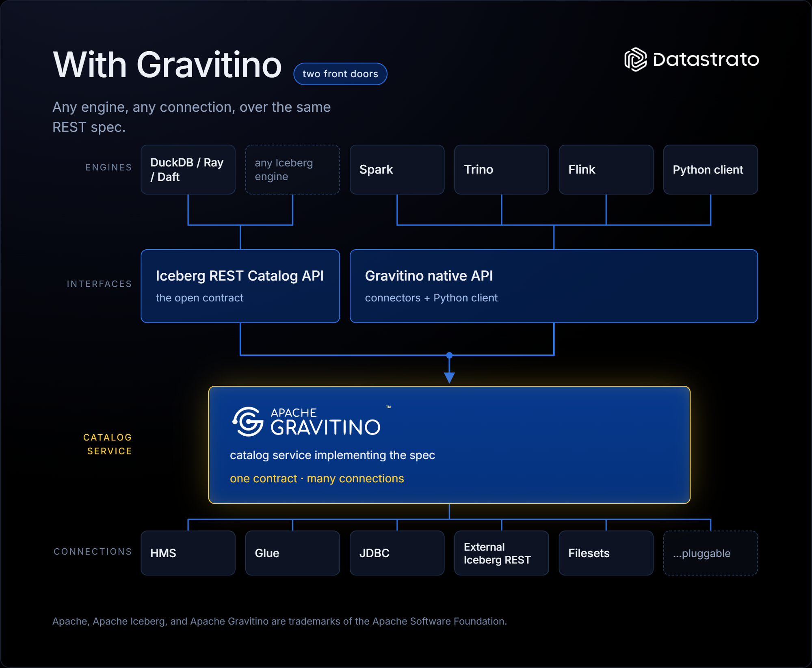Click the Datastrato wordmark text
Image resolution: width=812 pixels, height=668 pixels.
click(706, 59)
